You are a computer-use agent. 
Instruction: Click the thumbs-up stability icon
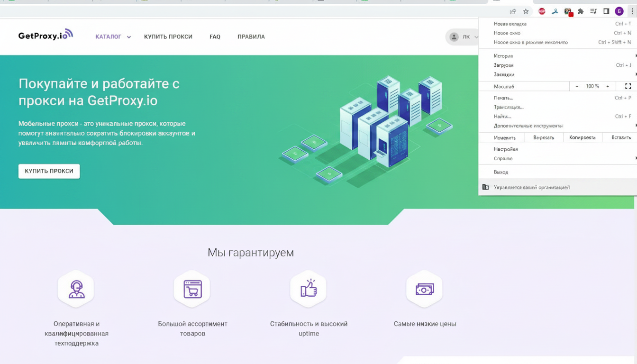tap(309, 289)
